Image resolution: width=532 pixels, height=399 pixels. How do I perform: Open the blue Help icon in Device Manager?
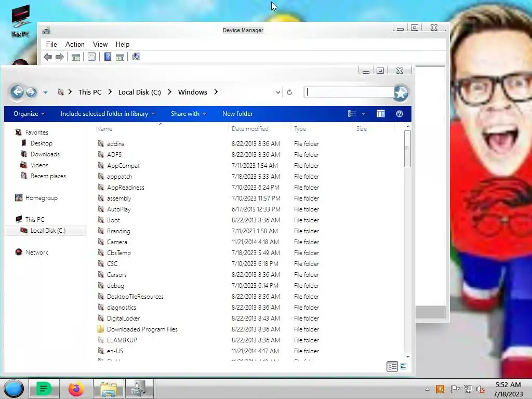[x=108, y=57]
